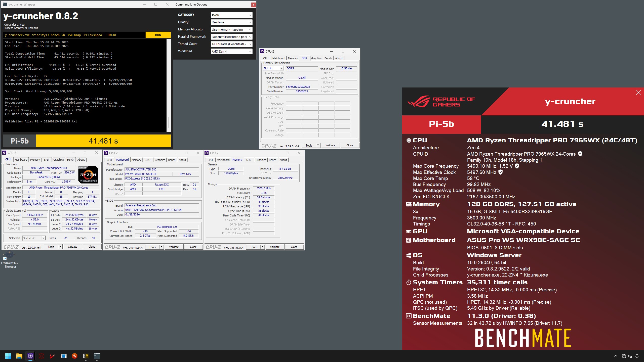Expand Tools arrow in CPU-Z Mainboard window
Viewport: 644px width, 362px height.
pyautogui.click(x=162, y=247)
